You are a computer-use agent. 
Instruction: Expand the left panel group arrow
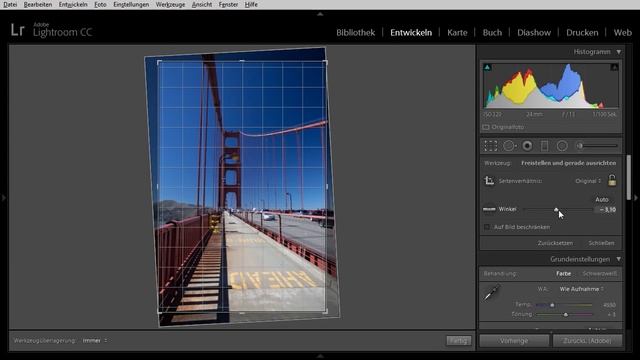(4, 198)
